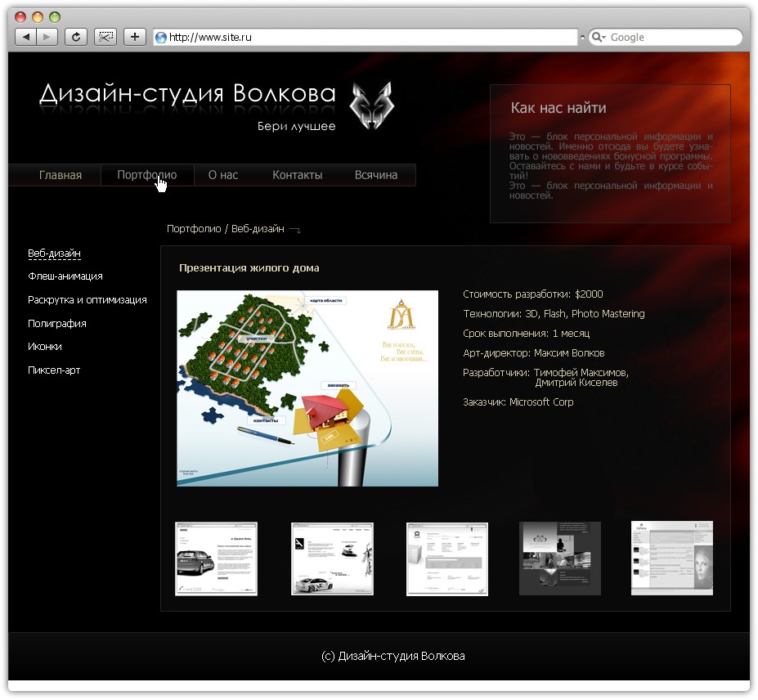The width and height of the screenshot is (758, 700).
Task: Click the Технологии: 3D, Flash, Photo Mastering line
Action: point(554,314)
